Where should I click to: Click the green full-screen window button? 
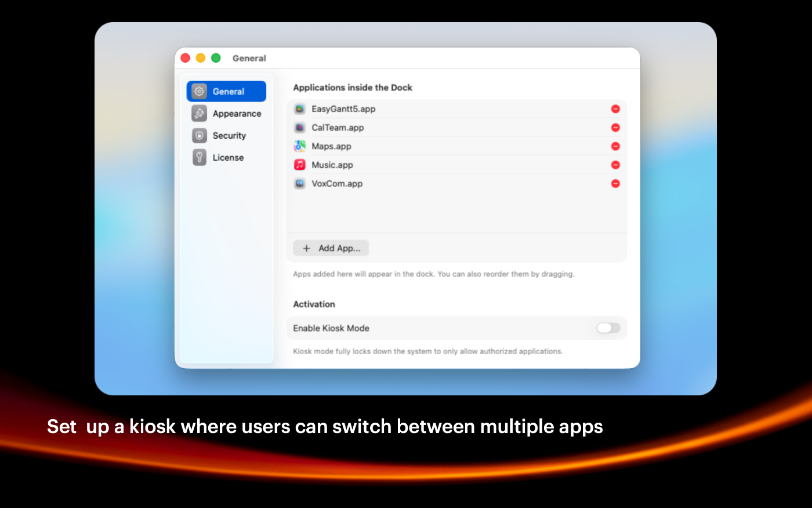(x=216, y=58)
